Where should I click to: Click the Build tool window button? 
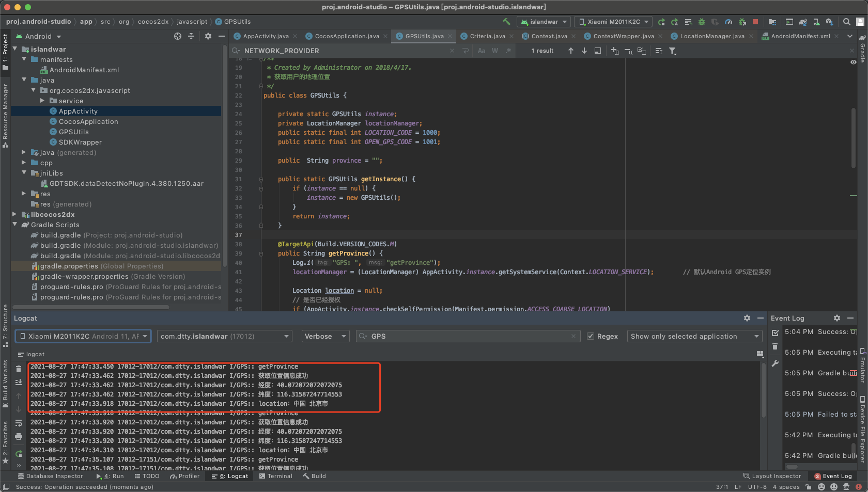(315, 476)
